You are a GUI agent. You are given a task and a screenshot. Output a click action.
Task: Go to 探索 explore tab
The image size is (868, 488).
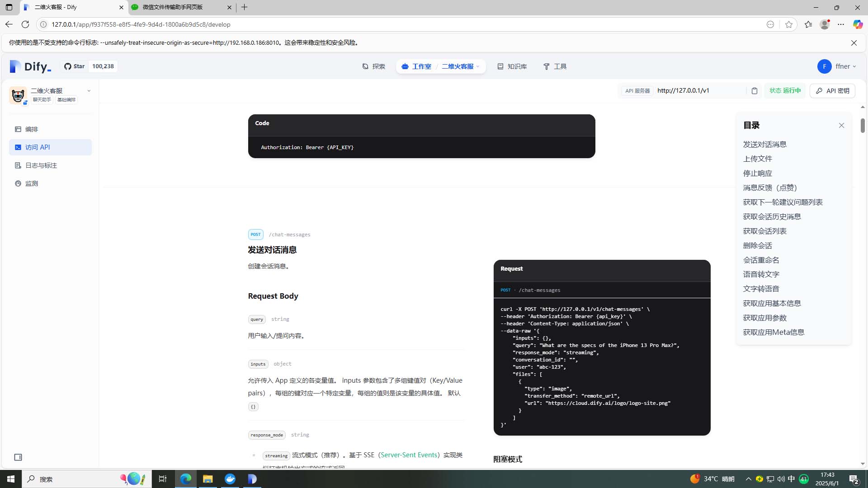coord(374,66)
